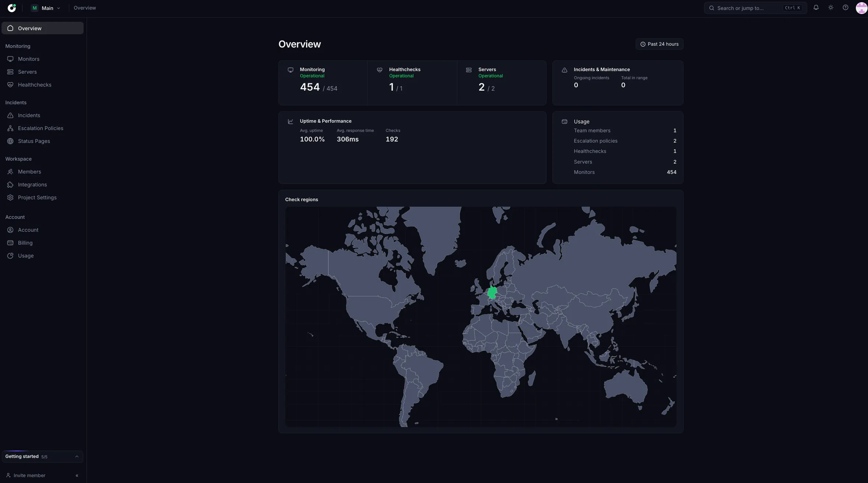The width and height of the screenshot is (868, 483).
Task: Open the Monitoring 454 / 454 card
Action: [x=323, y=83]
